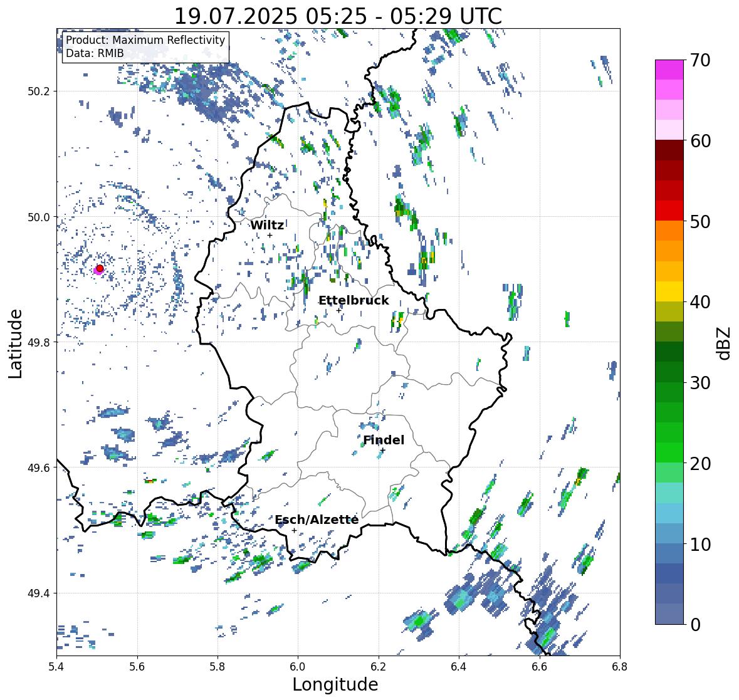Click the Esch/Alzette station cross marker
739x700 pixels.
[x=294, y=530]
